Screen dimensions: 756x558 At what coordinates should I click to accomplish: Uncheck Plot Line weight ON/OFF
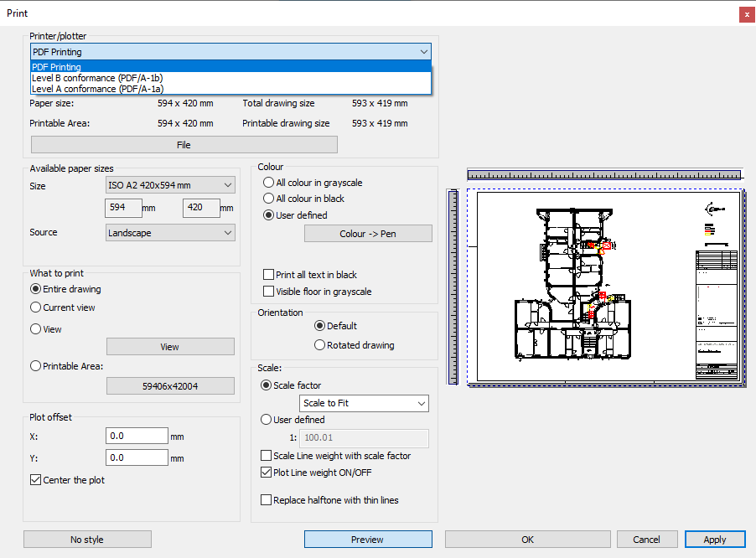coord(267,473)
